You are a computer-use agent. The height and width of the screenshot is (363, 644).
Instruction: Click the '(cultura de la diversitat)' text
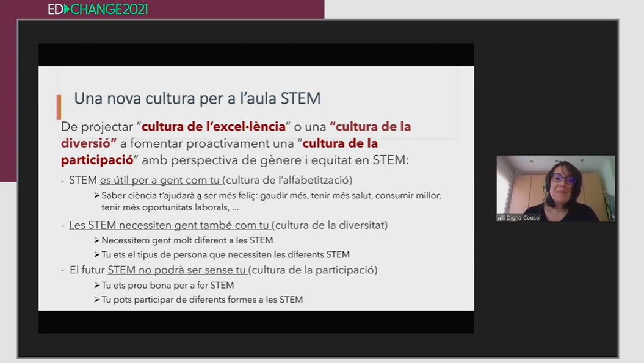pyautogui.click(x=330, y=225)
